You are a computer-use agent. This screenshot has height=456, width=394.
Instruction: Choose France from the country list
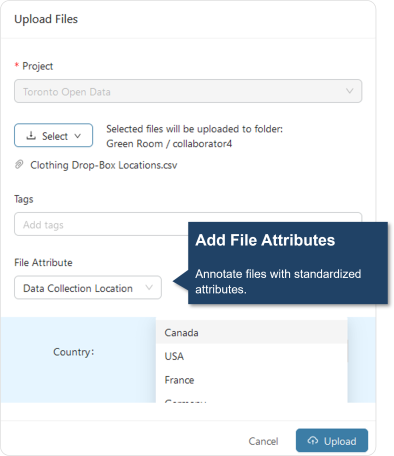(x=251, y=380)
